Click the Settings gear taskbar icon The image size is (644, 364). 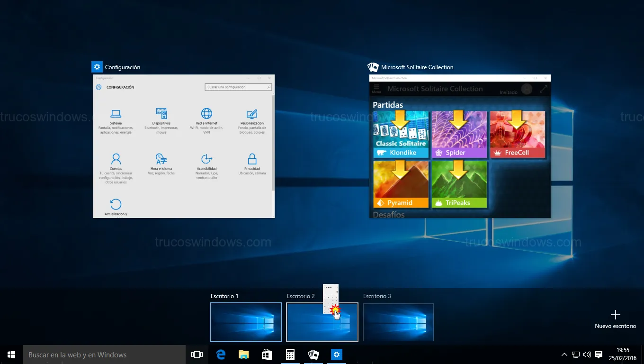pyautogui.click(x=336, y=355)
